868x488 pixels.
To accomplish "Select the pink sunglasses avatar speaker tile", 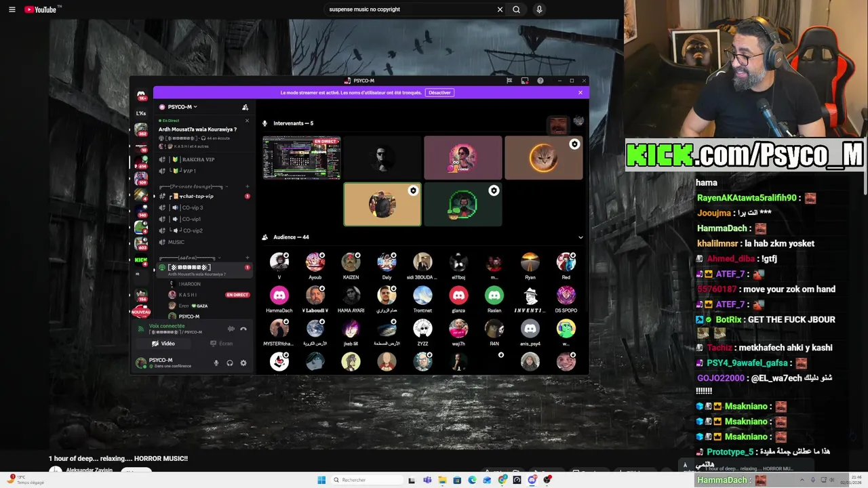I will point(463,158).
